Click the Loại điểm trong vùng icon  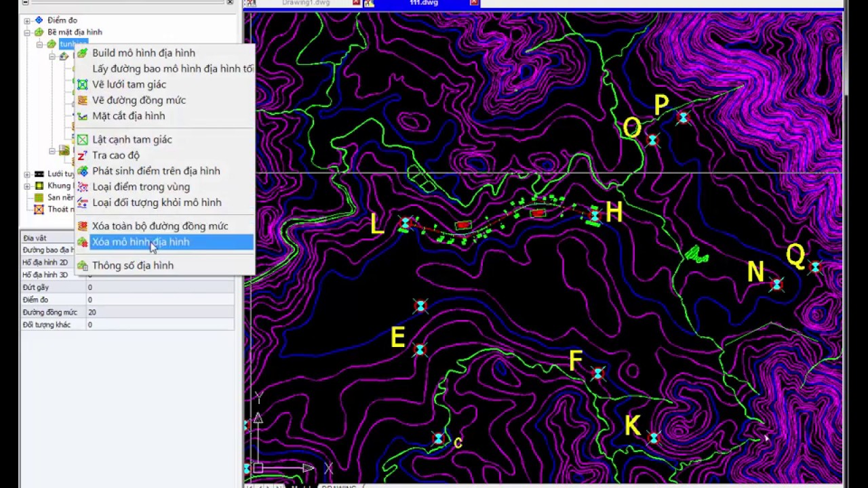click(x=82, y=186)
